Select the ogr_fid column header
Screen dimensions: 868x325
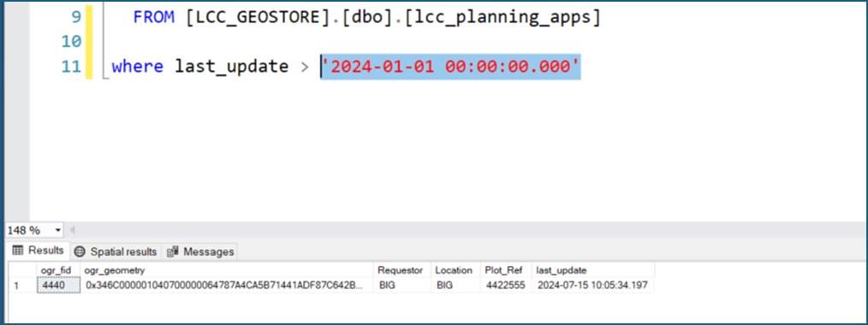point(59,270)
